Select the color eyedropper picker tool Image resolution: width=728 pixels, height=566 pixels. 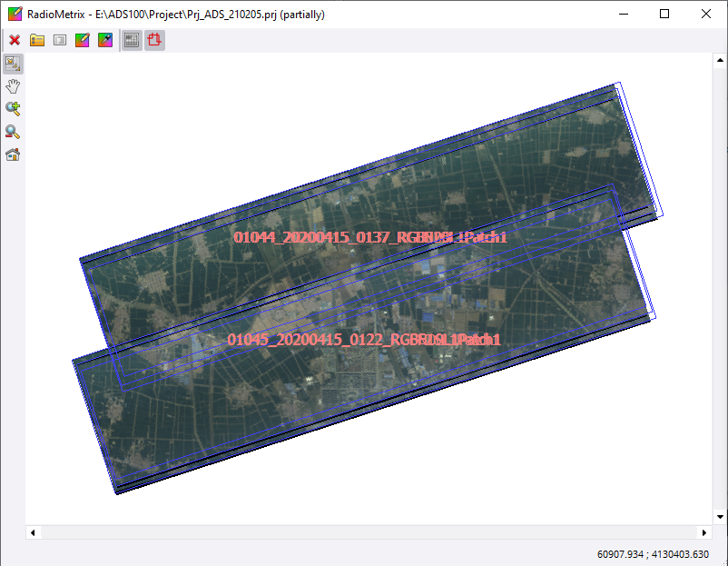point(105,40)
